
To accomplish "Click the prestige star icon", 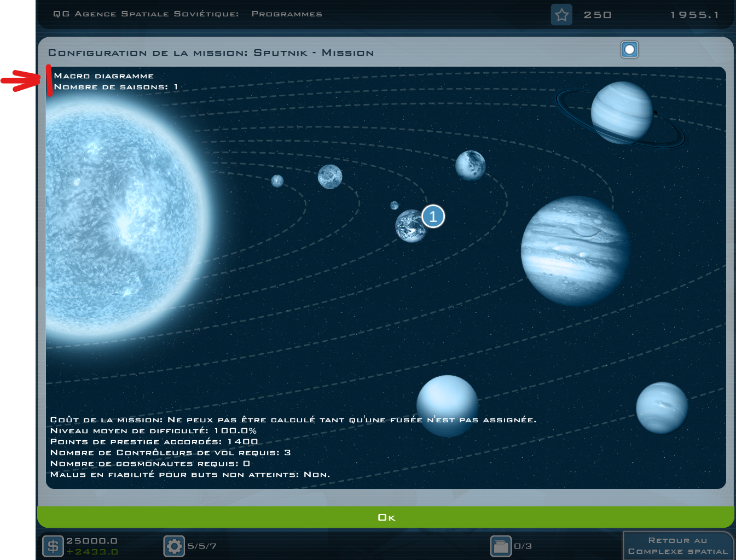I will pyautogui.click(x=561, y=15).
